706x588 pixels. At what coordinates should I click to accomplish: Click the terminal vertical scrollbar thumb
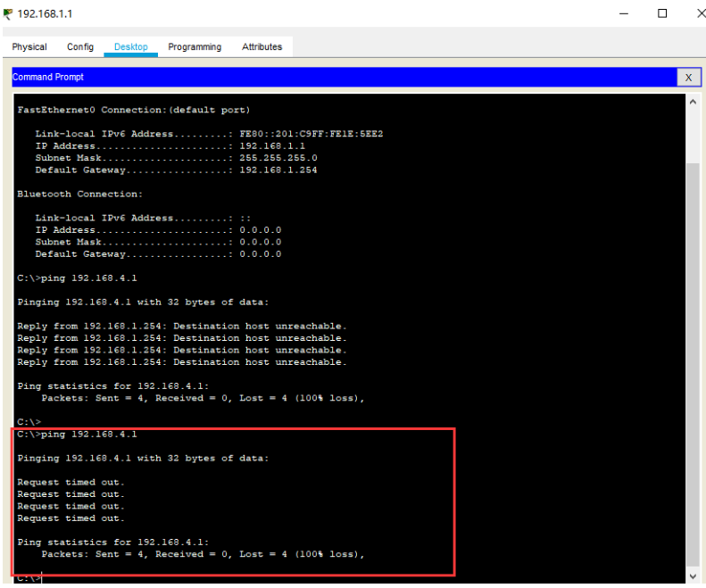693,366
